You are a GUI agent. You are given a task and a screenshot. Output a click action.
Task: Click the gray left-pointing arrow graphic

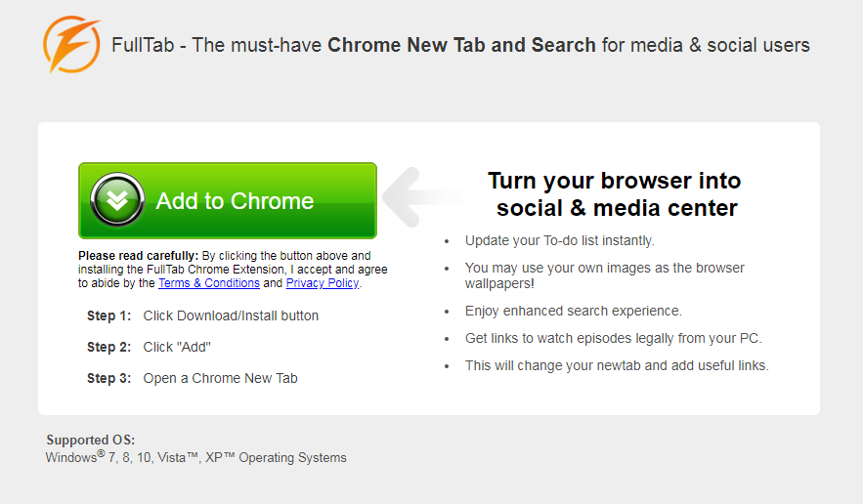coord(422,197)
